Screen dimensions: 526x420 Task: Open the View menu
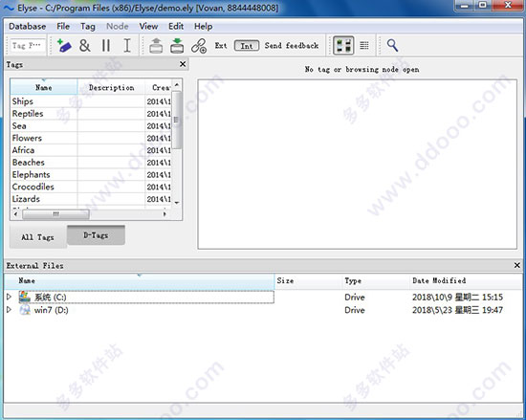point(148,26)
